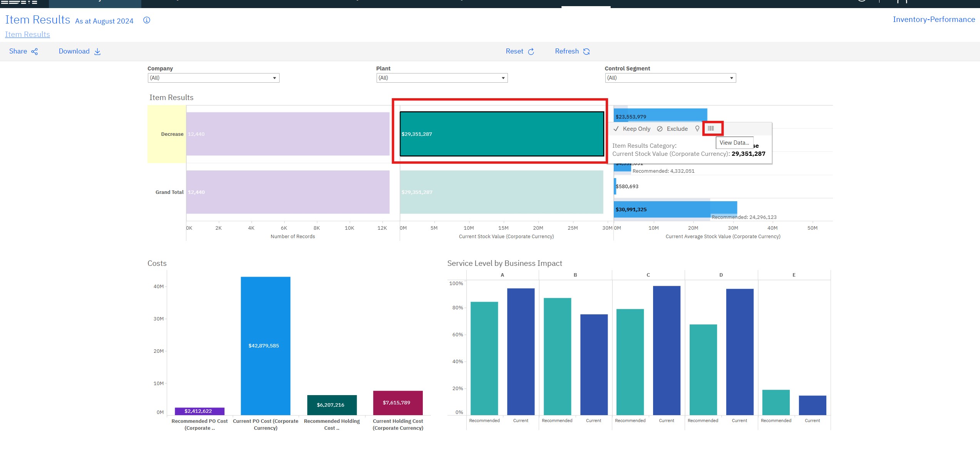Click the pale teal Grand Total stock value bar
Viewport: 980px width, 474px height.
pyautogui.click(x=501, y=192)
